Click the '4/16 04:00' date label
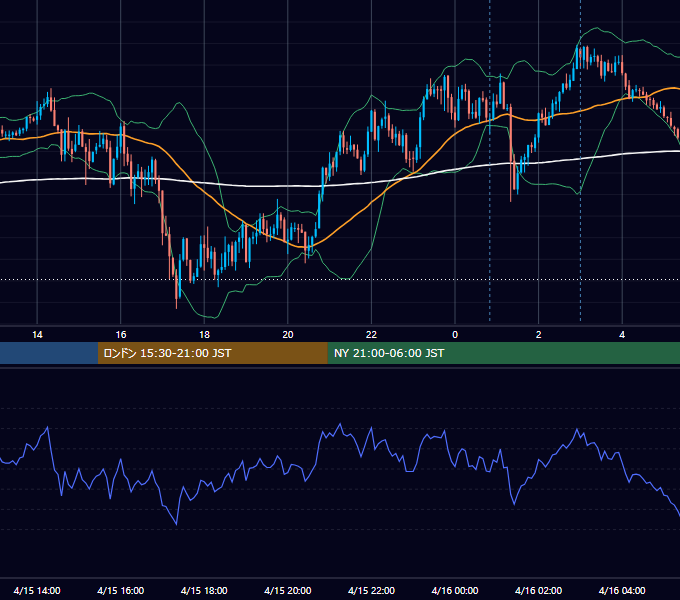This screenshot has width=680, height=600. click(x=622, y=590)
